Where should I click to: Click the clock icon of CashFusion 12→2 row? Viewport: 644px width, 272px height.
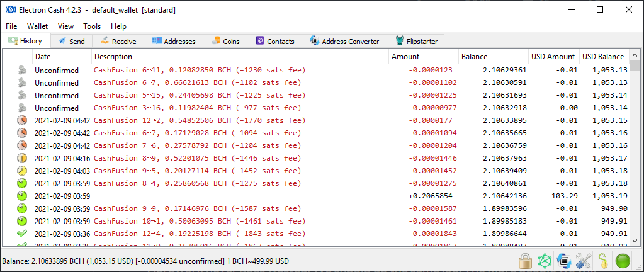point(22,121)
